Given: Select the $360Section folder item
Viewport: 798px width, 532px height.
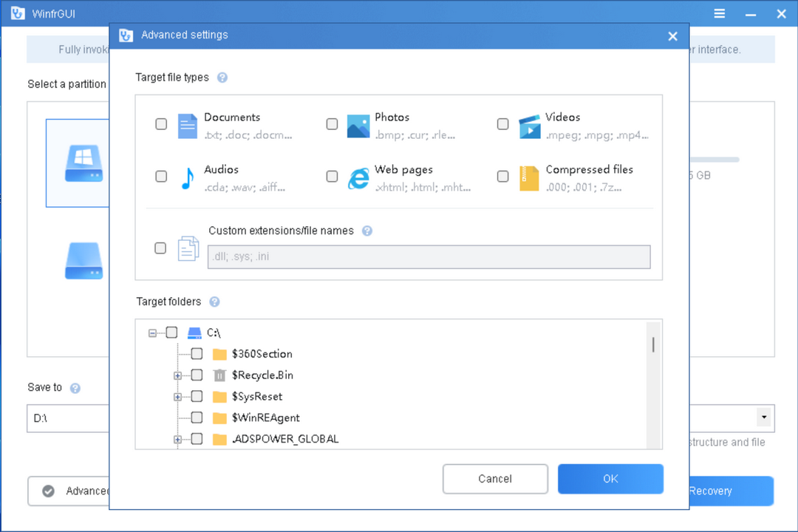Looking at the screenshot, I should pyautogui.click(x=262, y=354).
